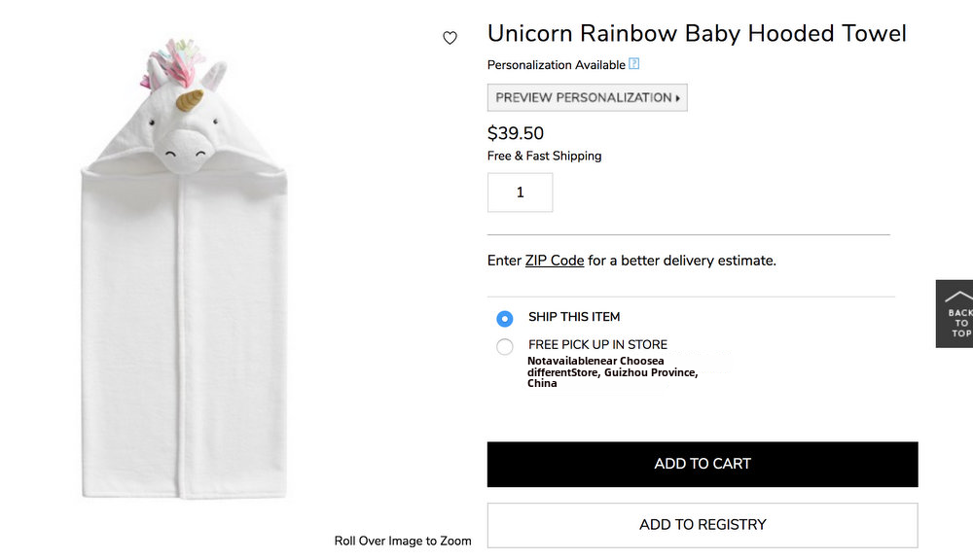Screen dimensions: 973x560
Task: Select the Ship This Item radio button
Action: pyautogui.click(x=504, y=318)
